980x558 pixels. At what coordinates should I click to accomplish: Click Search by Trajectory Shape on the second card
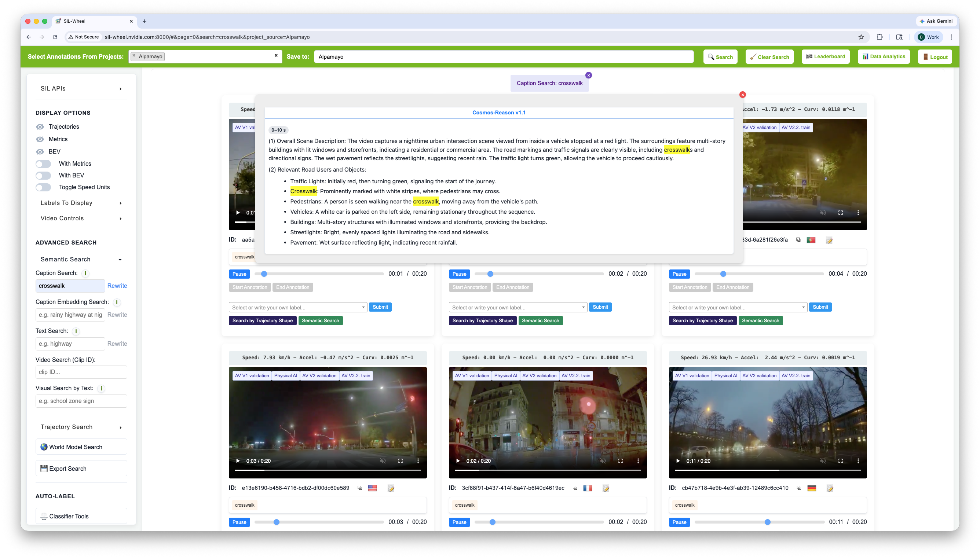483,321
